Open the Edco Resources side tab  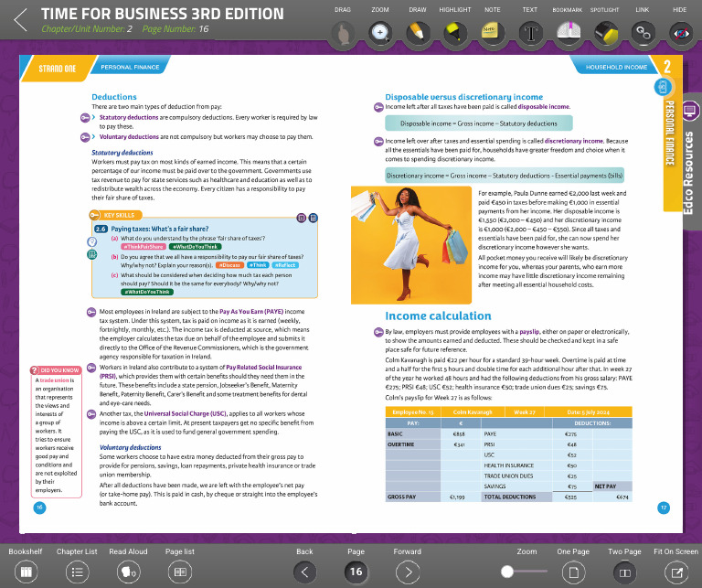[x=688, y=173]
